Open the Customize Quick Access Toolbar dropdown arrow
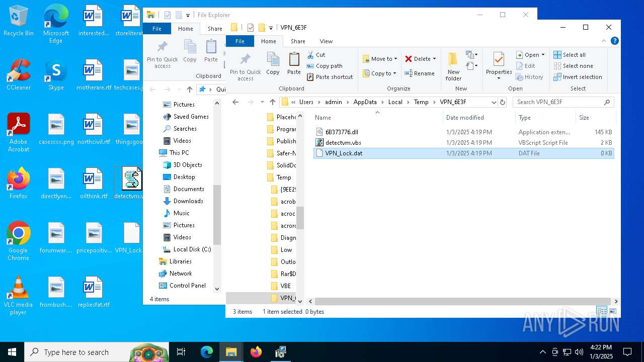This screenshot has height=362, width=644. tap(271, 28)
